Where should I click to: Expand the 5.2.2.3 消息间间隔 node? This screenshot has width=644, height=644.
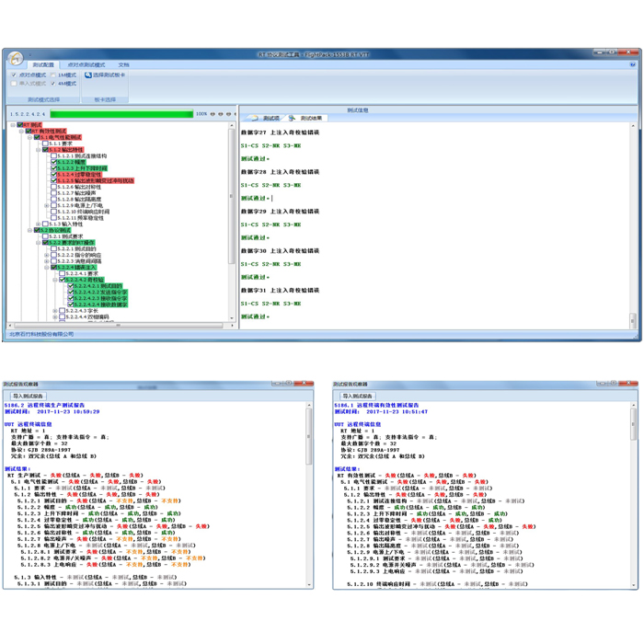[x=46, y=261]
